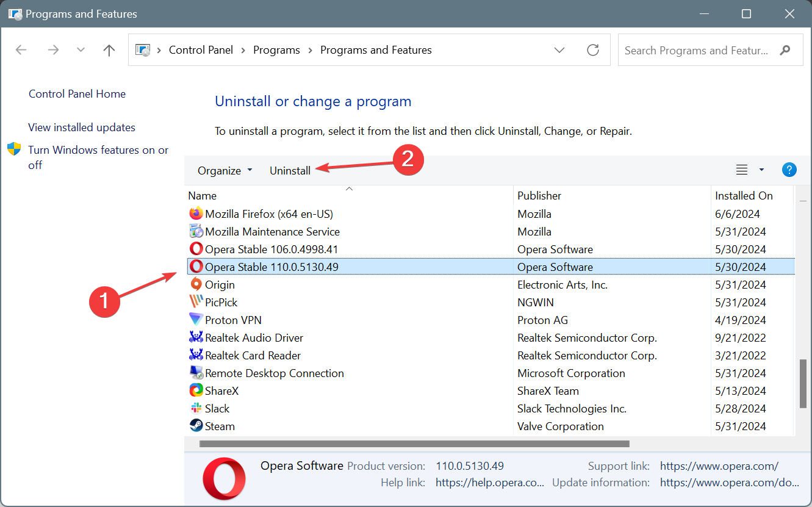Click the Valve Corporation publisher cell
Screen dimensions: 812x507
tap(561, 426)
